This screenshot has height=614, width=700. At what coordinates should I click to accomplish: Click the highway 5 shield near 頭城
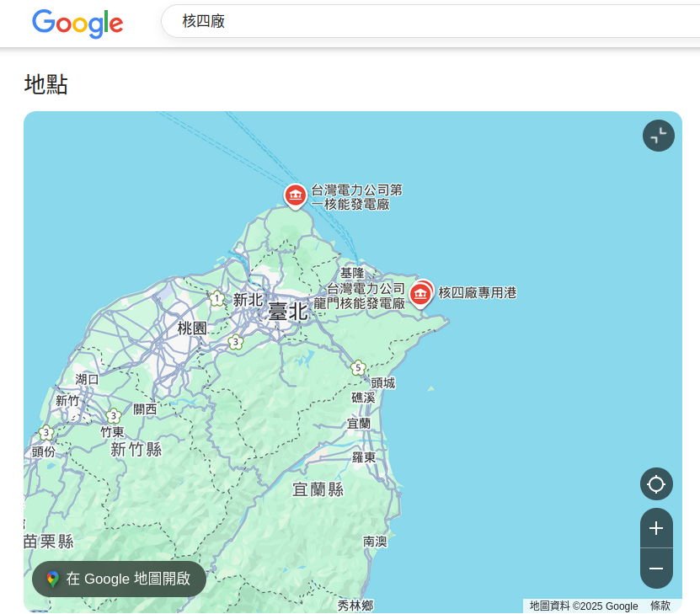click(358, 368)
